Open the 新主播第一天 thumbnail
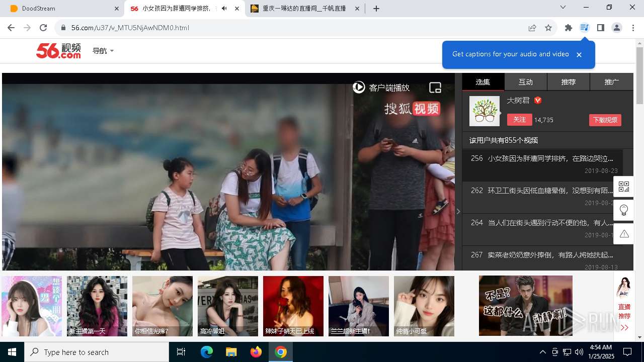Image resolution: width=644 pixels, height=362 pixels. pos(97,306)
